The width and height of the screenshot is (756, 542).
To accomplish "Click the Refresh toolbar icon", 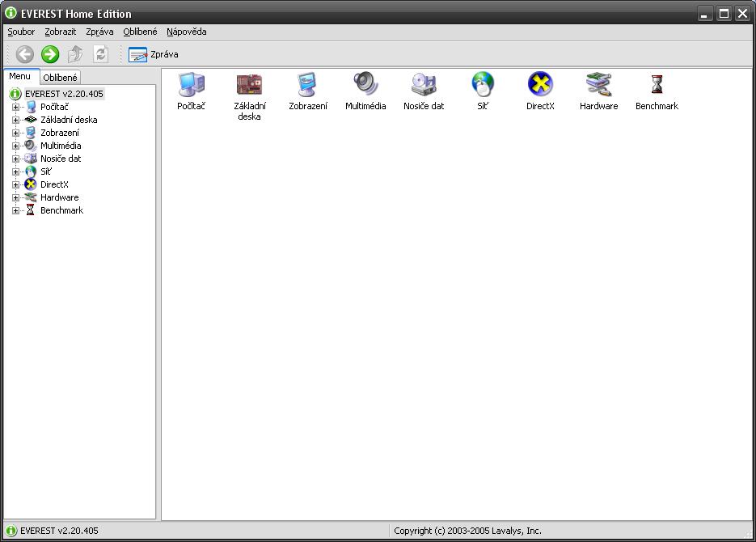I will coord(100,54).
